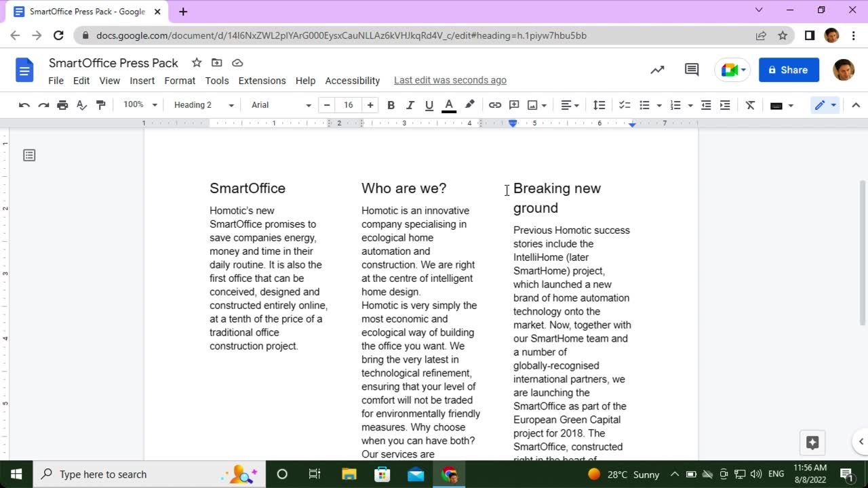Toggle bold formatting

coord(391,105)
